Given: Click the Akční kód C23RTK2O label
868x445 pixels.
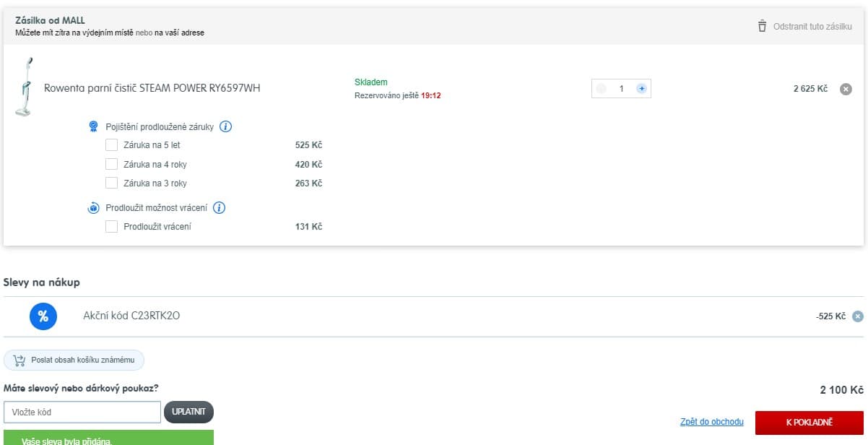Looking at the screenshot, I should [131, 316].
